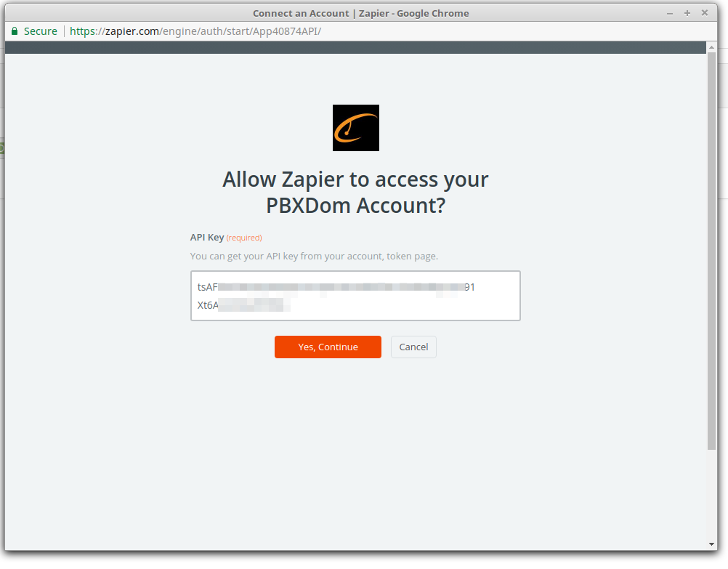
Task: Click the scrollbar up arrow at top right
Action: (711, 47)
